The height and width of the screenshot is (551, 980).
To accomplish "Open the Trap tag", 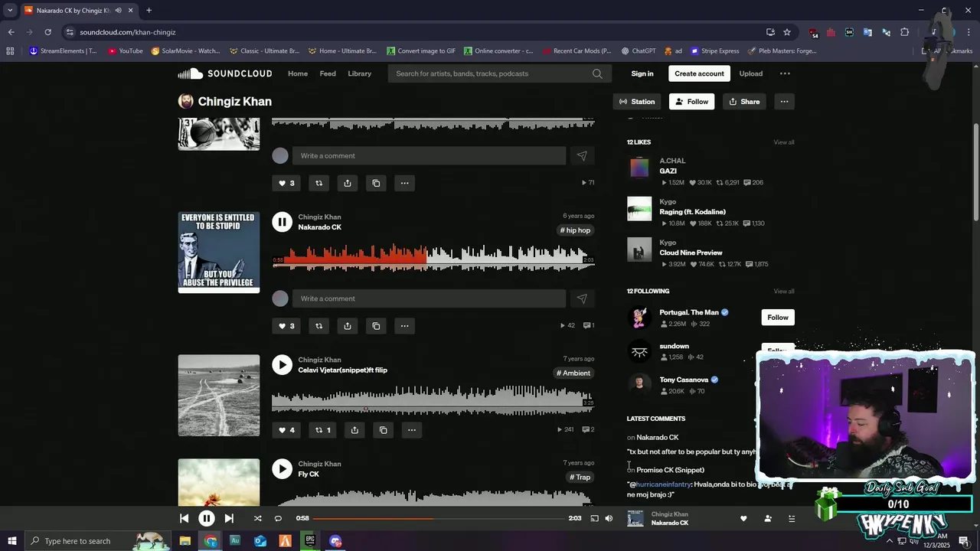I will pos(580,478).
